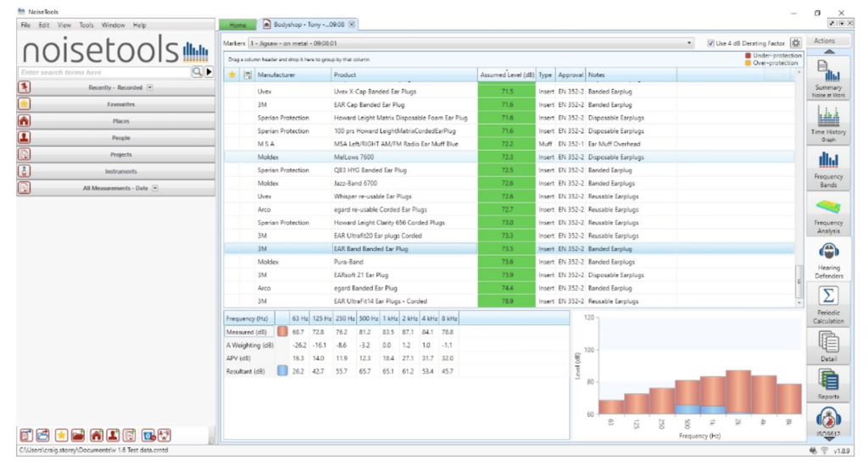
Task: Click the derating factor settings gear
Action: pyautogui.click(x=795, y=42)
